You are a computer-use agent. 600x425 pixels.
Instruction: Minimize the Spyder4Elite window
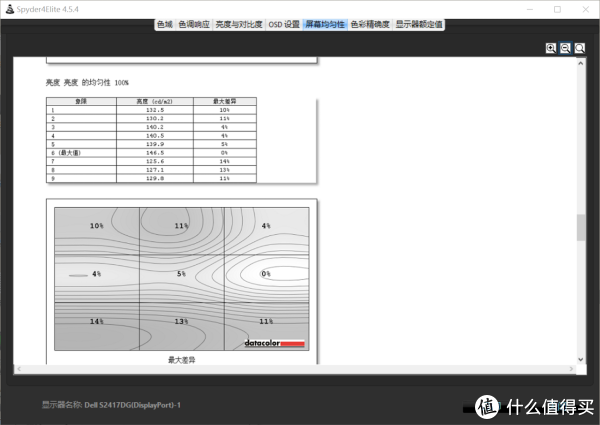coord(530,9)
